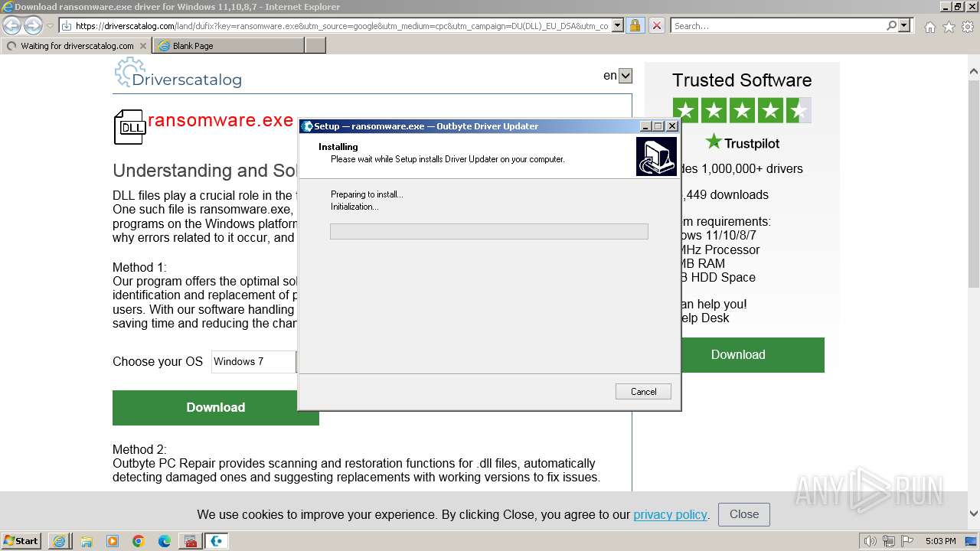Image resolution: width=980 pixels, height=551 pixels.
Task: Open a new tab with the small tab button
Action: click(x=315, y=46)
